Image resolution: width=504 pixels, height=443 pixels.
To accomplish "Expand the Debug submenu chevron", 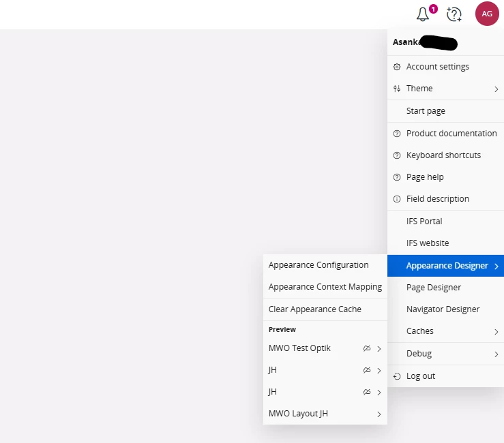I will 496,354.
